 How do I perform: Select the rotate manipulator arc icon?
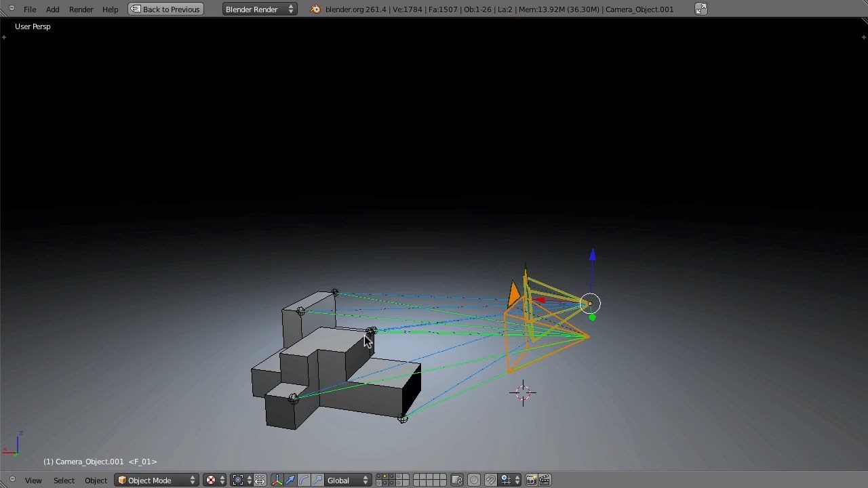point(304,480)
